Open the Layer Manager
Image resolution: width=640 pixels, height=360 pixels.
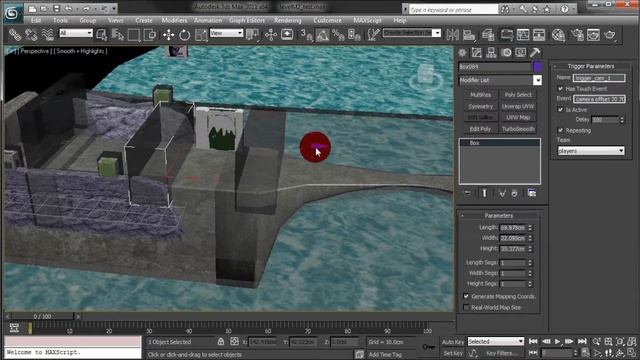[x=488, y=35]
